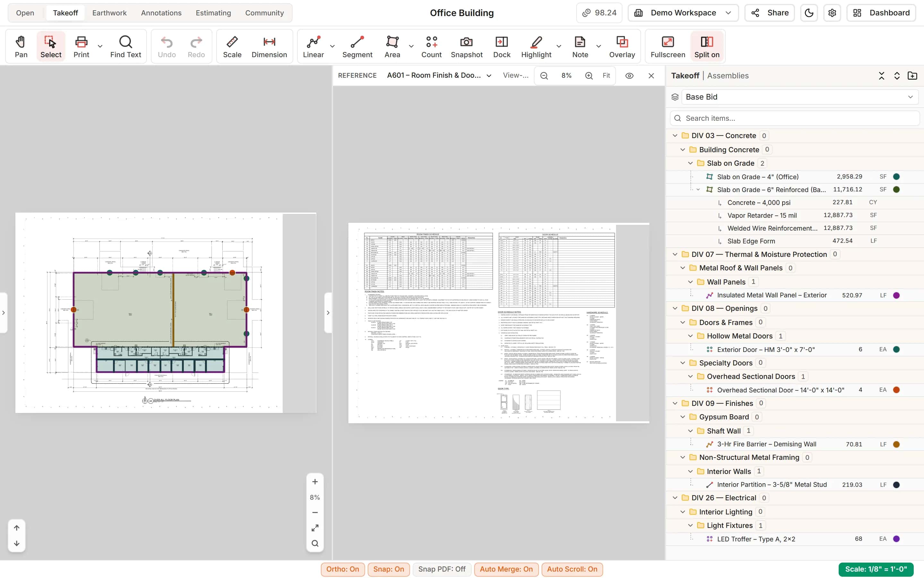Expand all takeoff folders icon
This screenshot has width=924, height=578.
(897, 76)
